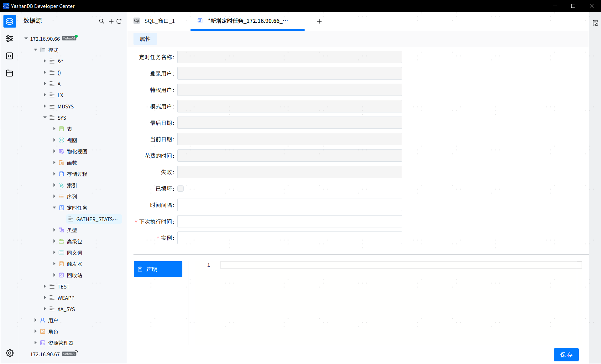Click the 声明 section toggle button
Image resolution: width=601 pixels, height=364 pixels.
click(158, 269)
